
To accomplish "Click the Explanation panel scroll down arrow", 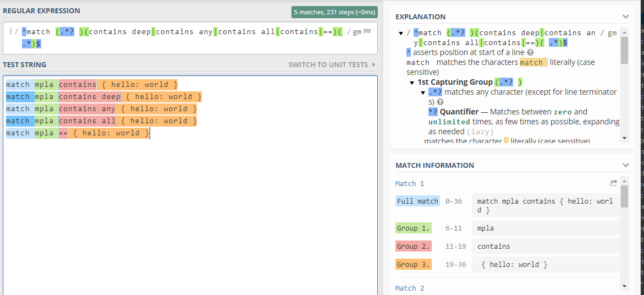I will (x=624, y=139).
